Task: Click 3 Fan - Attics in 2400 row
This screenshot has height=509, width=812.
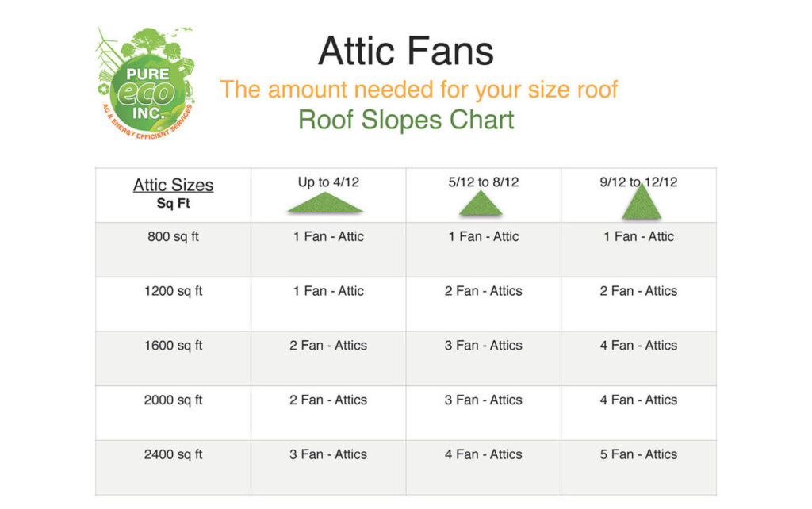Action: [328, 454]
